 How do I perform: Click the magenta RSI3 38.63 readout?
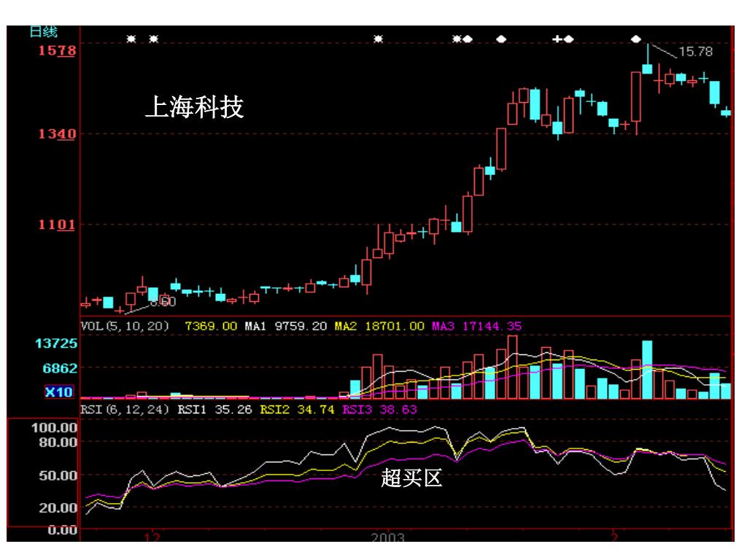click(379, 410)
